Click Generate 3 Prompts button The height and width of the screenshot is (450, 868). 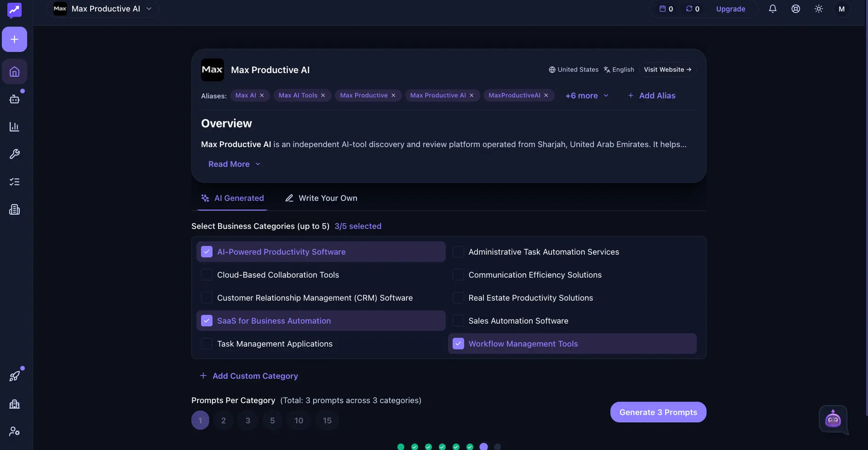(658, 412)
